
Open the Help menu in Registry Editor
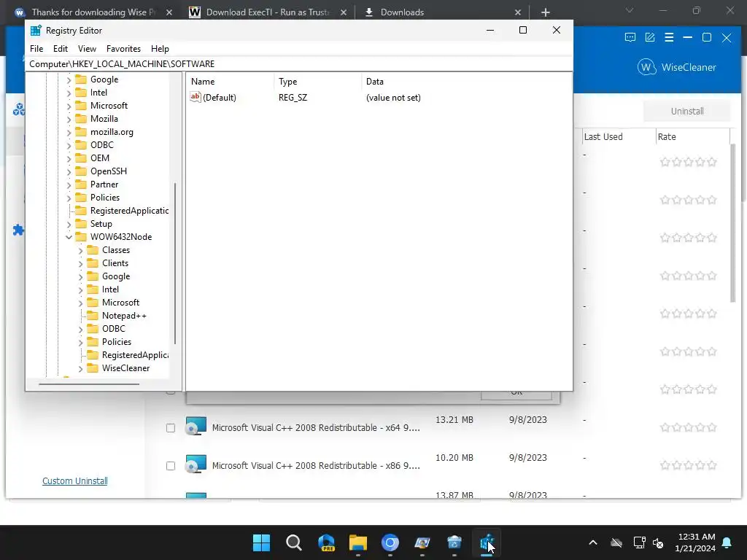click(160, 49)
